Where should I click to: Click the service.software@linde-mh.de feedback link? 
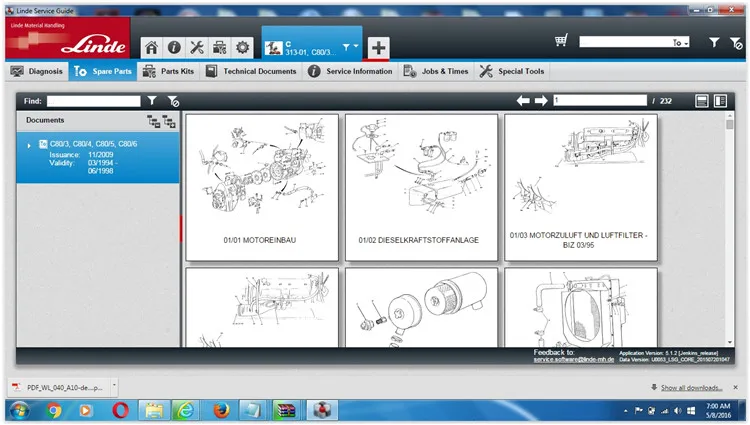[574, 360]
